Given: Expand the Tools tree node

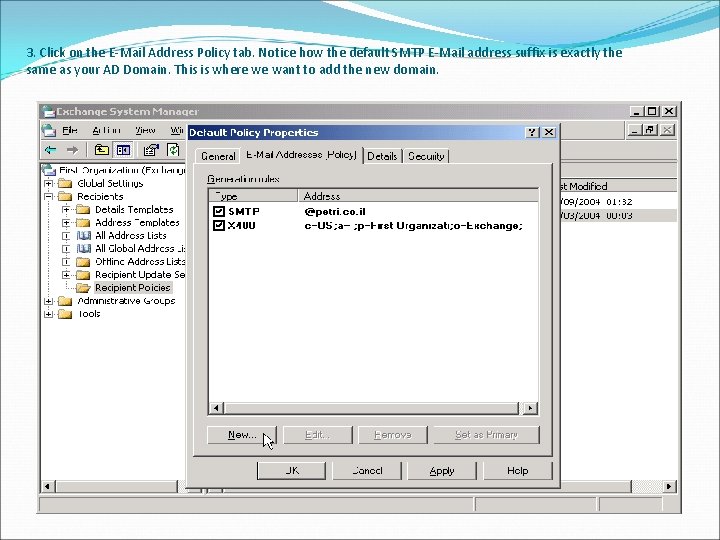Looking at the screenshot, I should pos(48,314).
